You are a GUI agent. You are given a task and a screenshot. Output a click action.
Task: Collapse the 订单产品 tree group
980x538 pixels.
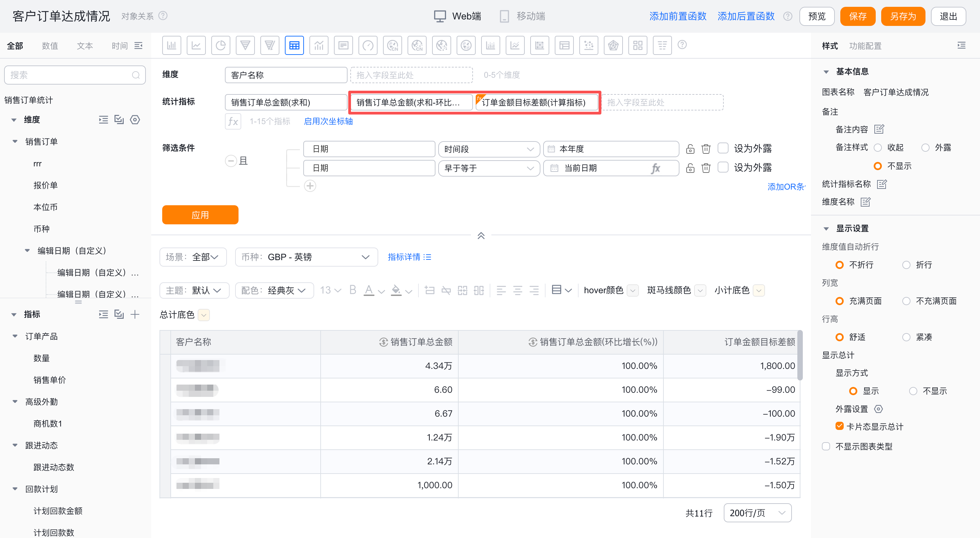coord(15,336)
